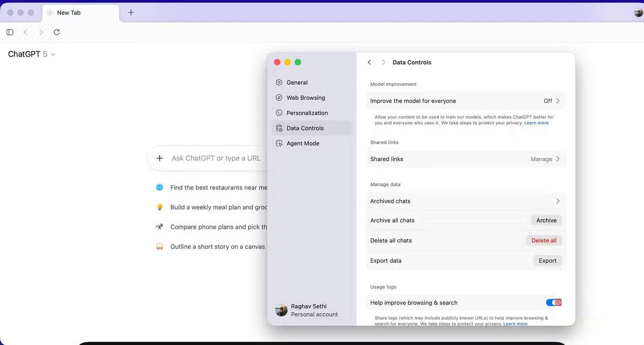The width and height of the screenshot is (644, 345).
Task: Click the Agent Mode icon in sidebar
Action: click(x=279, y=143)
